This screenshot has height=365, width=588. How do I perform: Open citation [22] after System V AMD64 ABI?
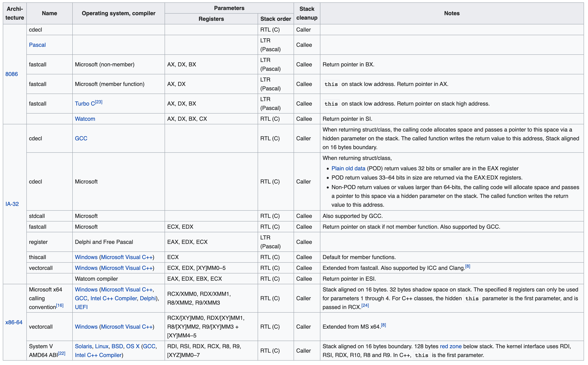pyautogui.click(x=62, y=353)
